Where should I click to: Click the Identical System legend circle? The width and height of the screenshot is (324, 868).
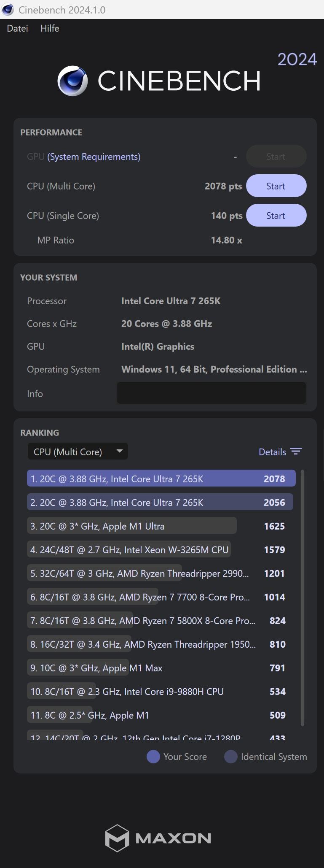click(x=230, y=757)
